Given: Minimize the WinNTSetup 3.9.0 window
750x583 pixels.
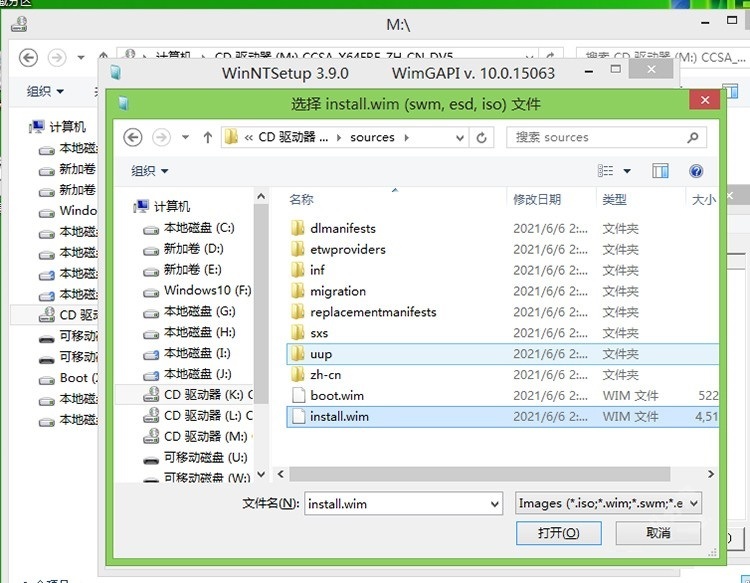Looking at the screenshot, I should coord(589,71).
